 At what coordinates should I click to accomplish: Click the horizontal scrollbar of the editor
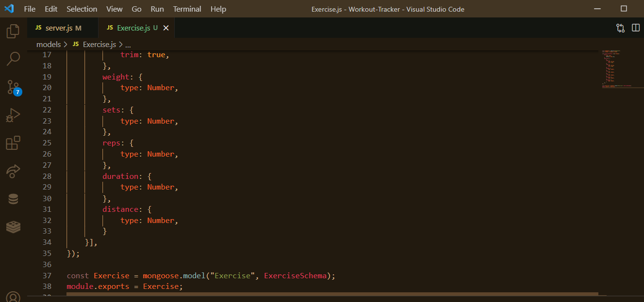coord(332,294)
